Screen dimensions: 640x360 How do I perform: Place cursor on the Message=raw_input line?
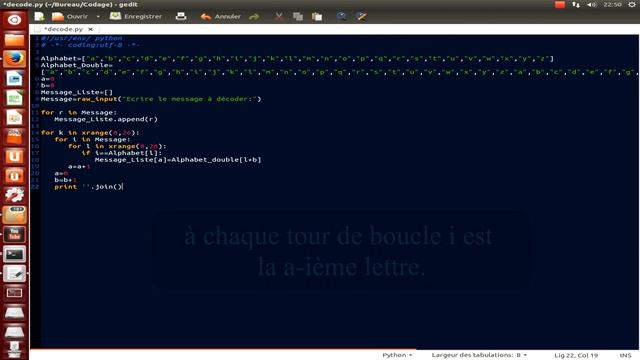[151, 99]
